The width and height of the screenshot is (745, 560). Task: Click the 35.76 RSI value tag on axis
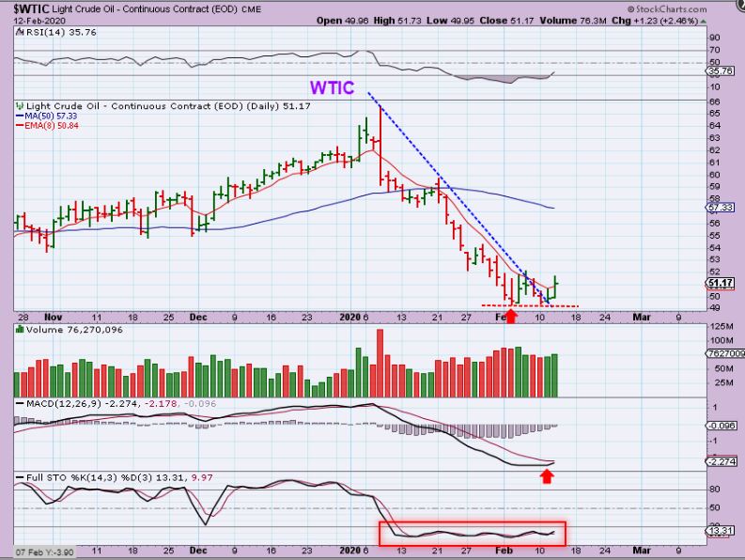[x=721, y=71]
